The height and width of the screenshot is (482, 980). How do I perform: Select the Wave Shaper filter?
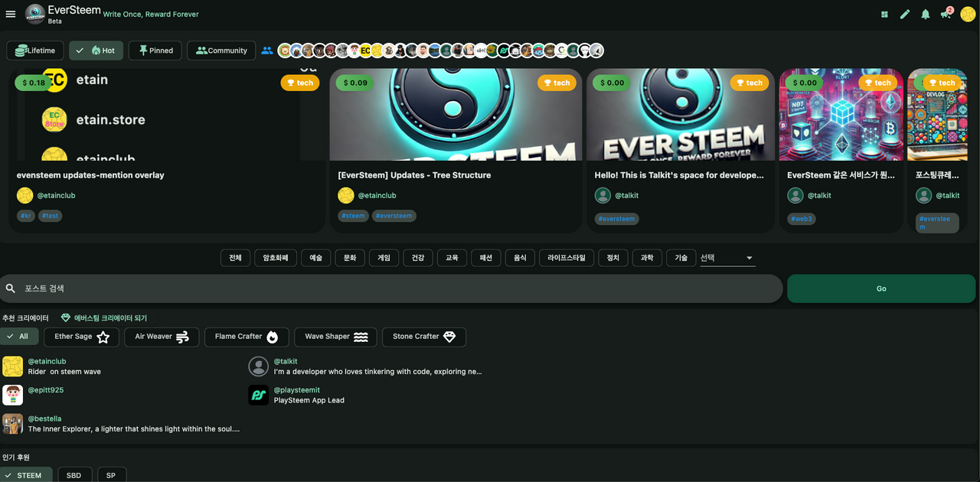pyautogui.click(x=335, y=337)
